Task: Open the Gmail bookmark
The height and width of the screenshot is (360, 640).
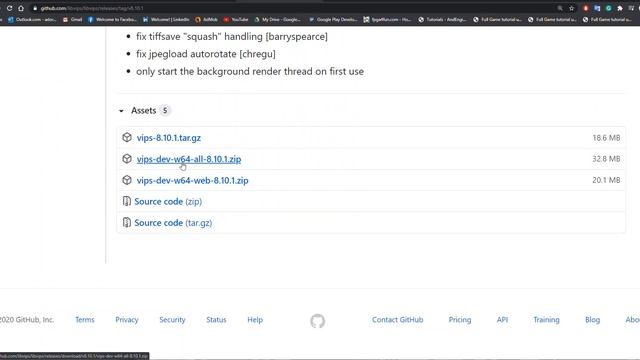Action: click(72, 19)
